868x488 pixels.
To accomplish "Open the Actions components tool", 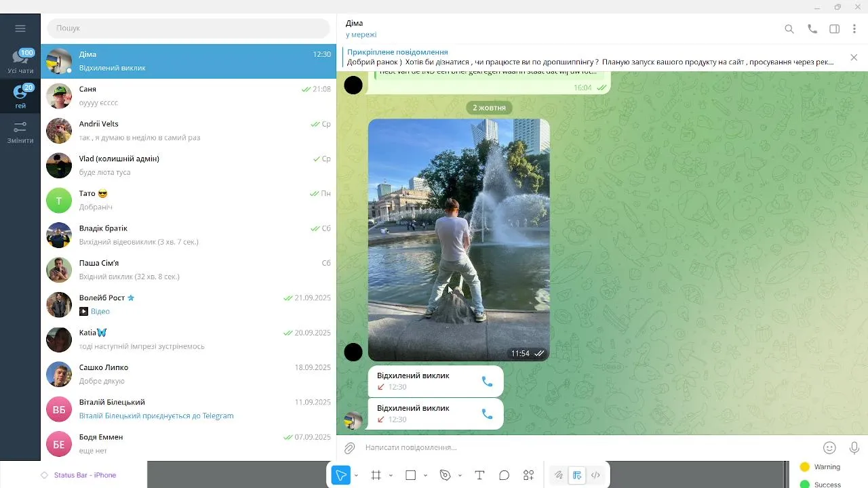I will click(528, 476).
